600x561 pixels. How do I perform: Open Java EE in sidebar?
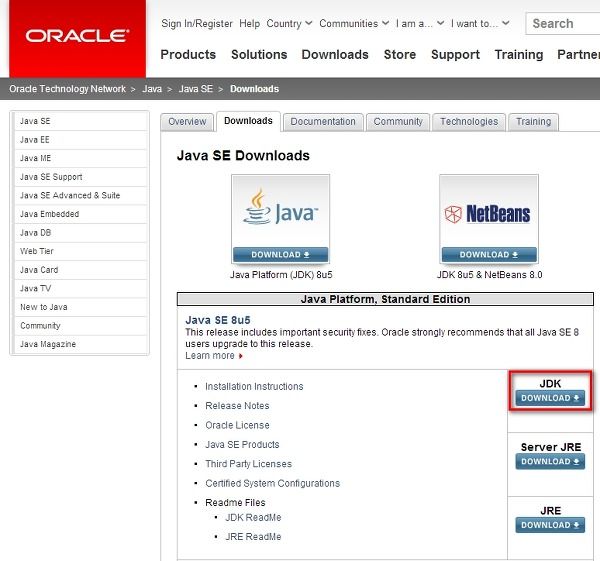click(x=80, y=140)
